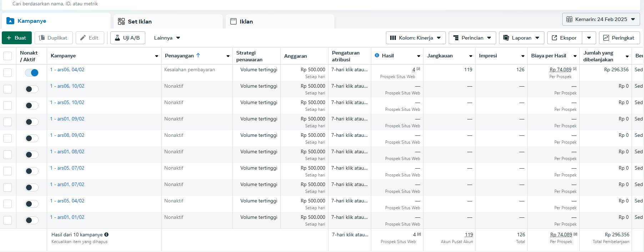Screen dimensions: 644x252
Task: Click the info icon after 'Hasil dari 10 kampanye'
Action: pos(106,235)
